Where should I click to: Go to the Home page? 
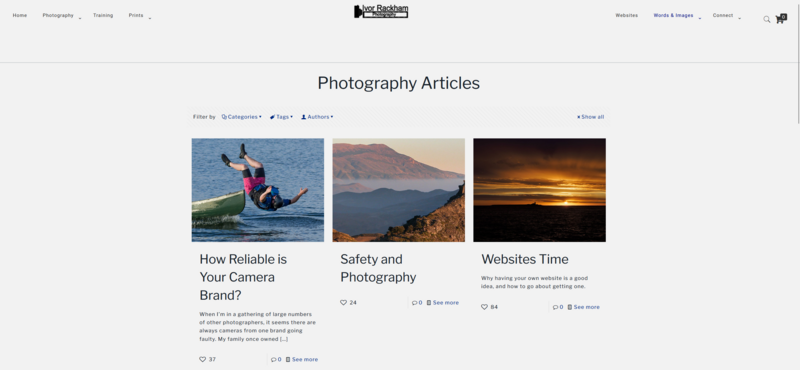20,15
